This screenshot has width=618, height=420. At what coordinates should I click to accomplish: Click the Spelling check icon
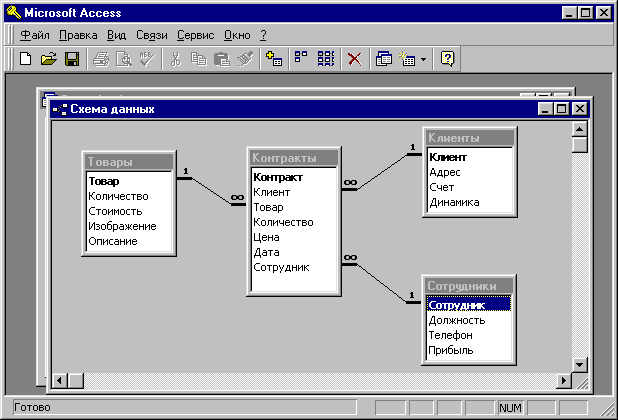point(147,59)
